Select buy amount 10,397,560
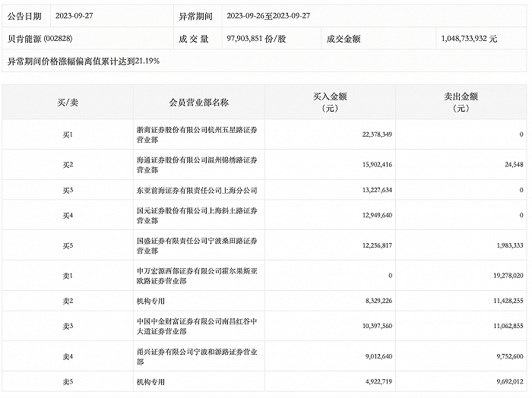 [x=377, y=326]
